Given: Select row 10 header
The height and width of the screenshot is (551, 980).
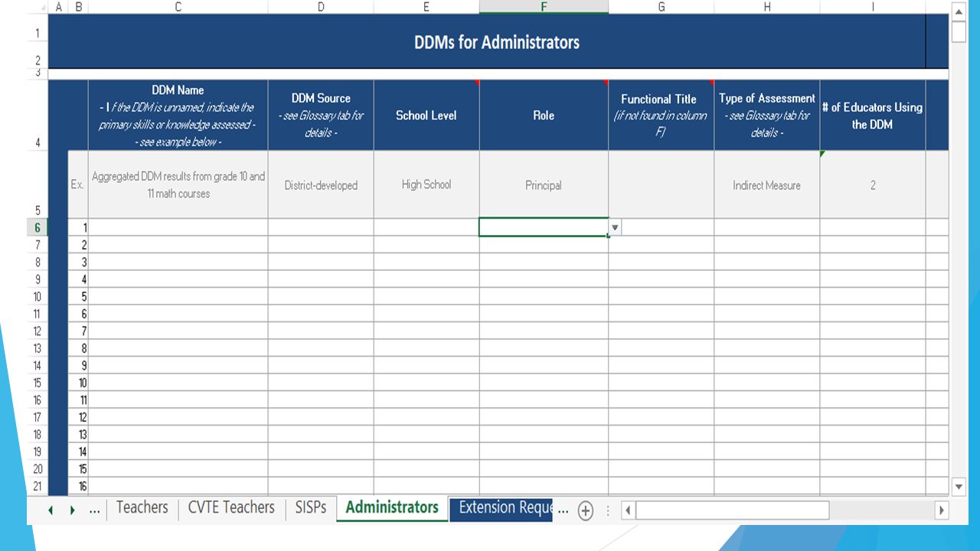Looking at the screenshot, I should click(38, 296).
